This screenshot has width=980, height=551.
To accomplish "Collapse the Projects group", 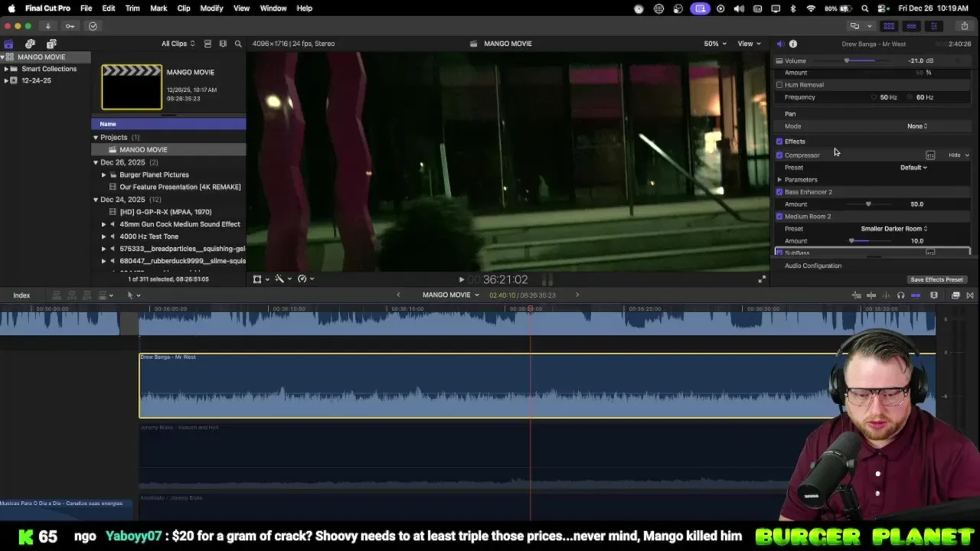I will (96, 138).
